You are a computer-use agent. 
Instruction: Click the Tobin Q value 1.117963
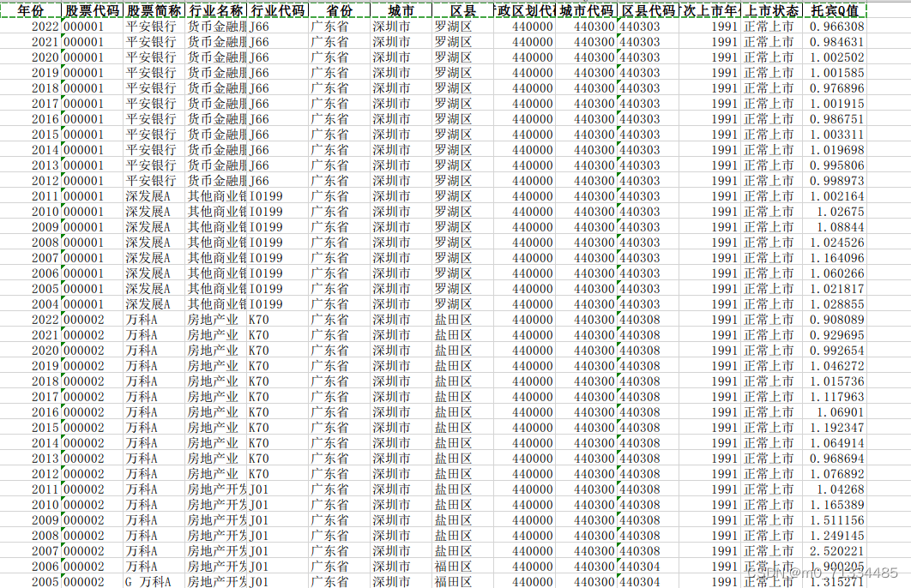(835, 397)
